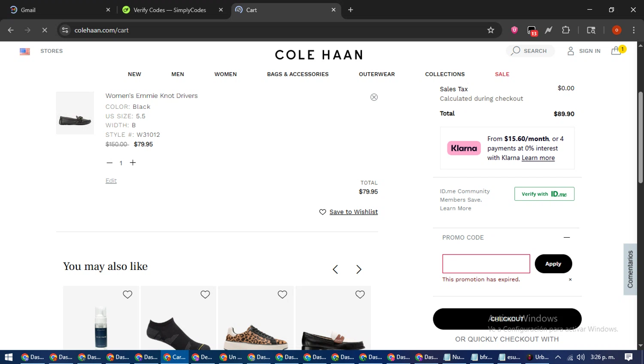Image resolution: width=644 pixels, height=364 pixels.
Task: Close the Cart browser tab
Action: (x=334, y=10)
